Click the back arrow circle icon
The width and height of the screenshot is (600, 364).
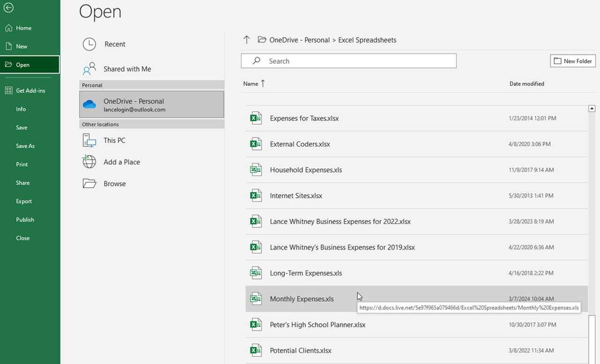(x=8, y=8)
